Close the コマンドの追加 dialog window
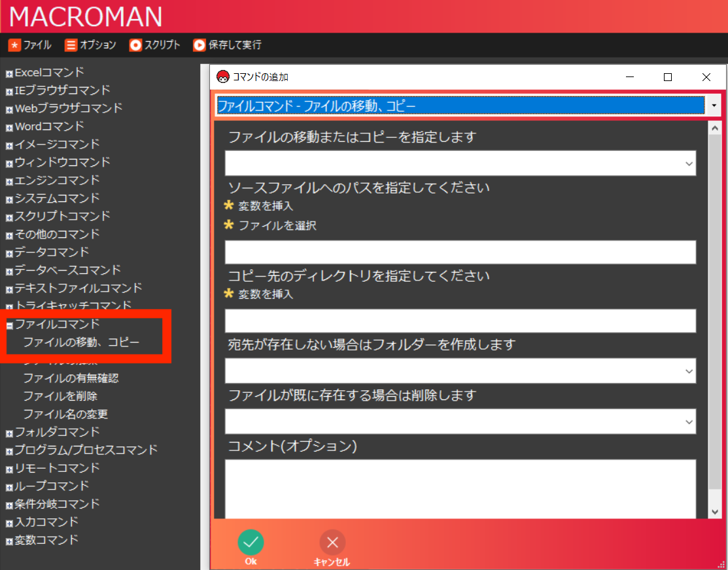This screenshot has width=728, height=570. [706, 77]
